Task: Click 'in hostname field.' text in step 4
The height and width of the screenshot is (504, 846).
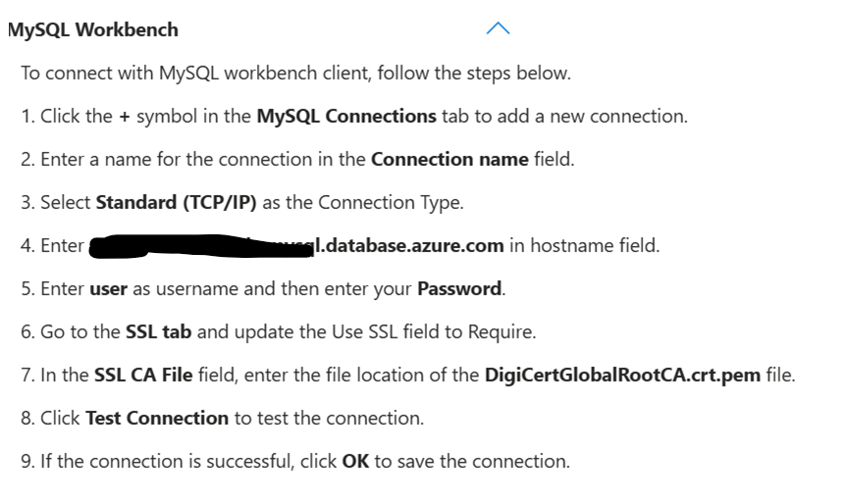Action: pyautogui.click(x=584, y=245)
